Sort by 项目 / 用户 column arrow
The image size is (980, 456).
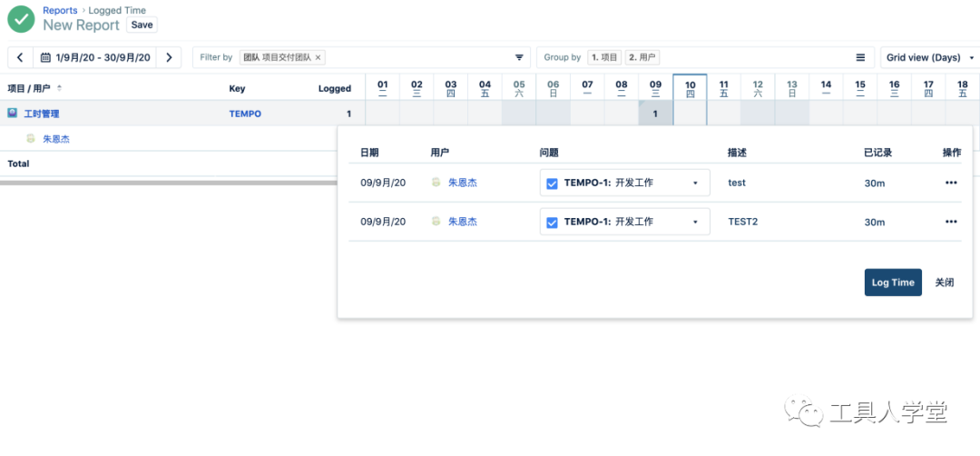[59, 88]
